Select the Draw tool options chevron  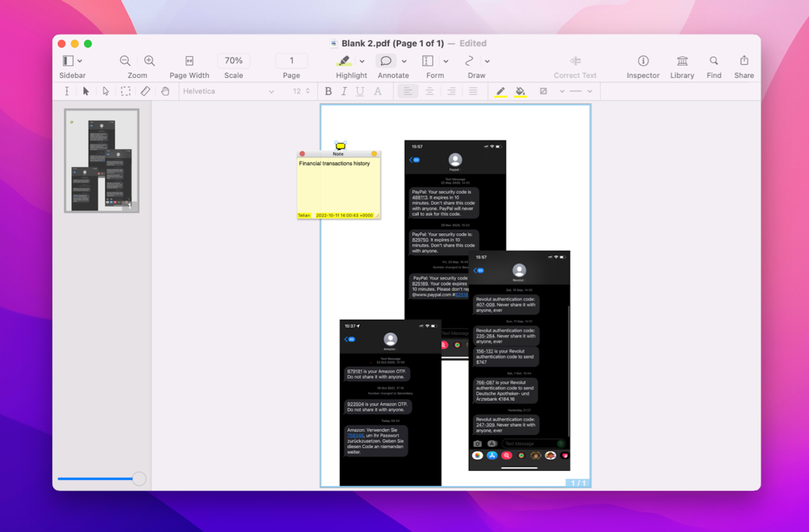tap(487, 61)
